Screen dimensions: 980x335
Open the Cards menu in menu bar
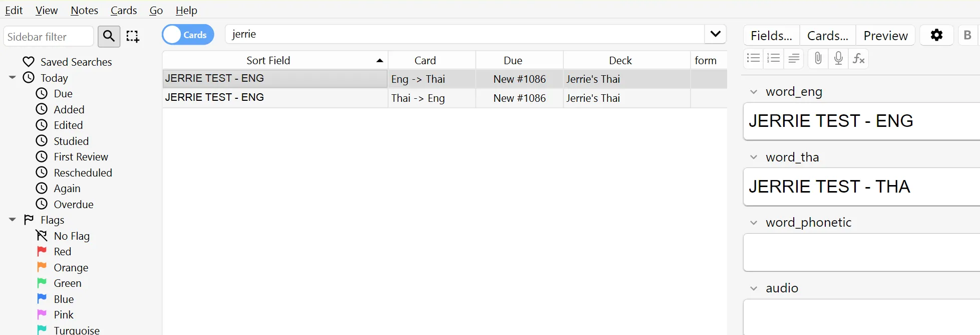pyautogui.click(x=124, y=10)
